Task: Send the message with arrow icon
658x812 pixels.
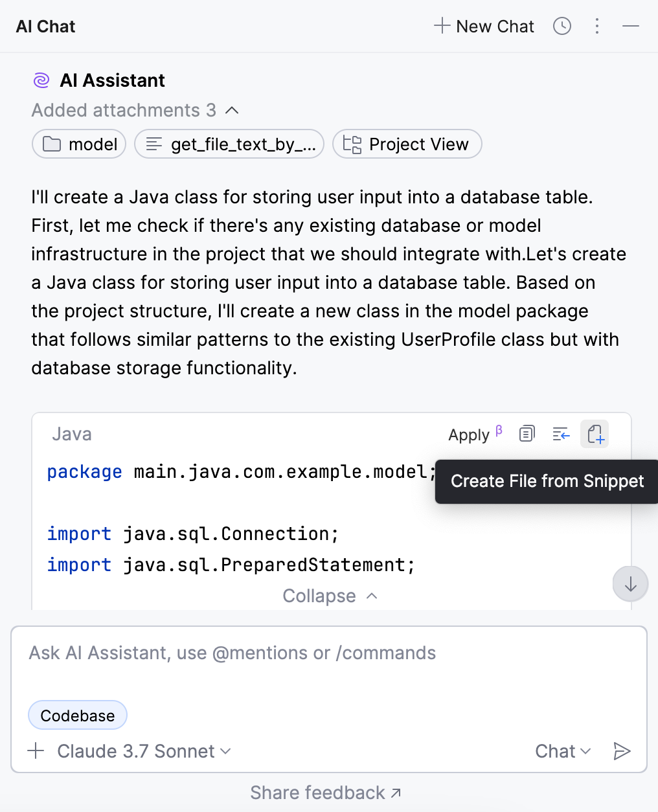Action: pos(622,751)
